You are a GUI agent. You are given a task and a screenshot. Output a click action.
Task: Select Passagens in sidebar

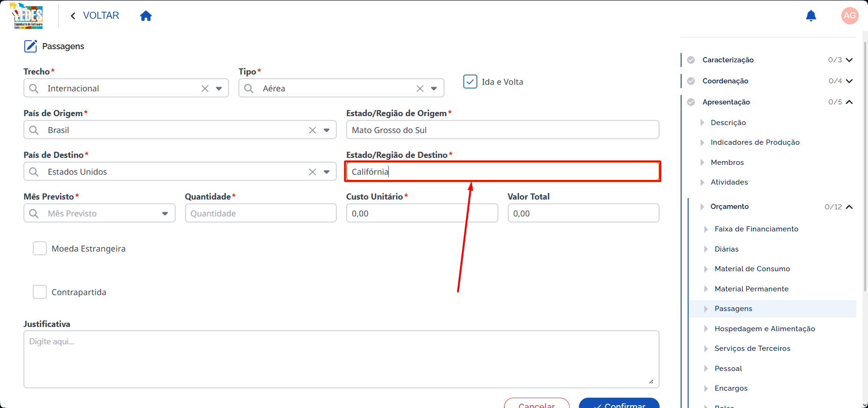coord(733,309)
